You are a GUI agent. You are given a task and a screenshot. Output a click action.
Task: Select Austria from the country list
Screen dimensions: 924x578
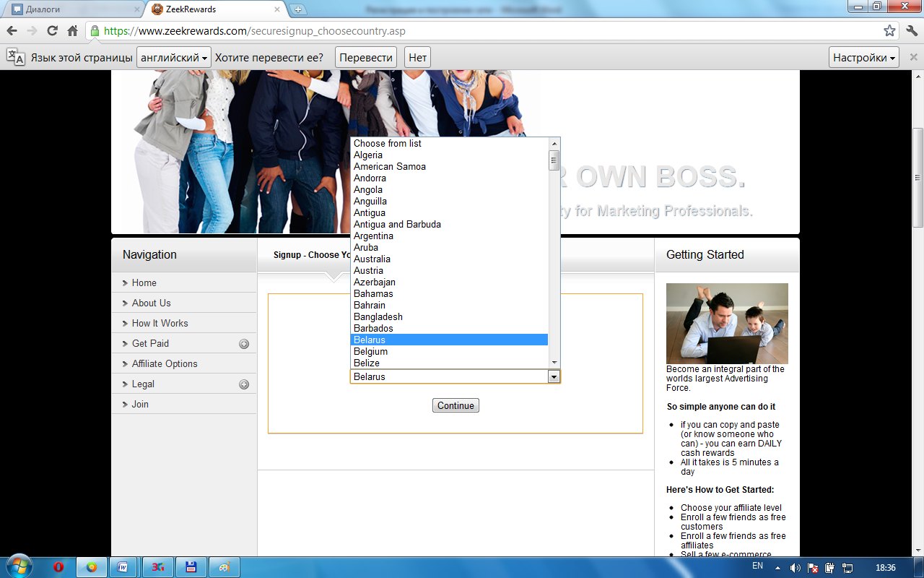[x=449, y=270]
